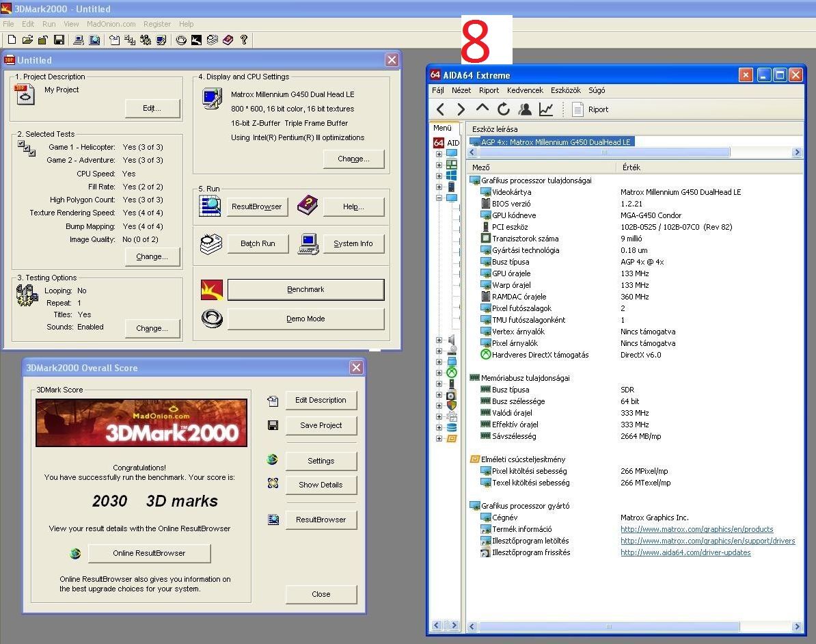The width and height of the screenshot is (816, 644).
Task: Expand the Server node in AIDA64 tree
Action: tap(439, 187)
